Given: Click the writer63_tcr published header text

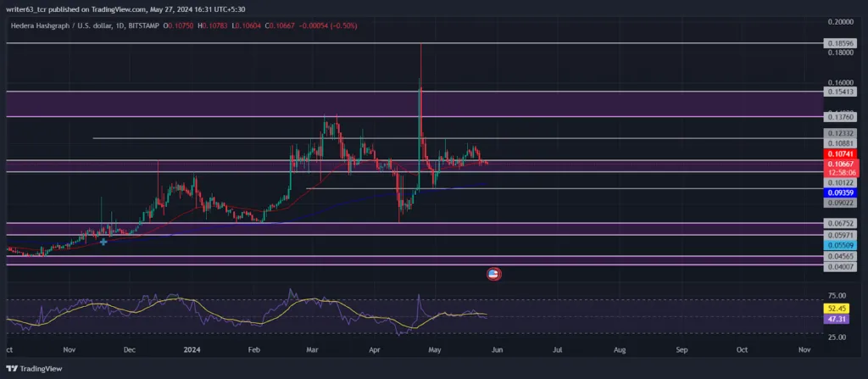Looking at the screenshot, I should [125, 9].
